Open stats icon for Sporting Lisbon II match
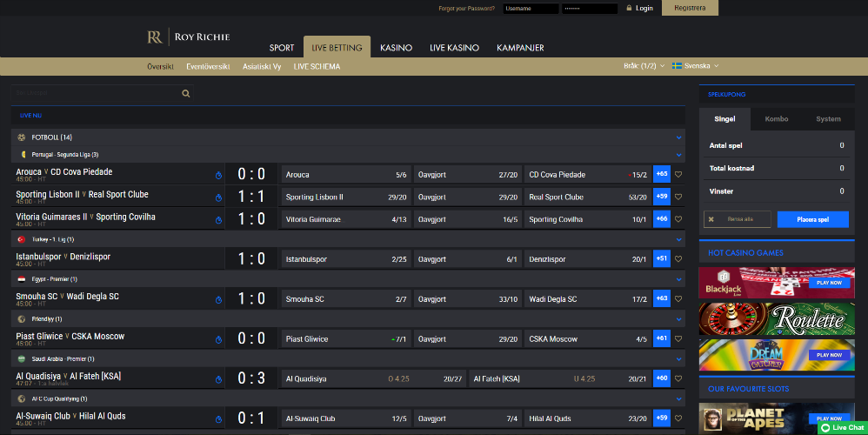 [x=218, y=197]
